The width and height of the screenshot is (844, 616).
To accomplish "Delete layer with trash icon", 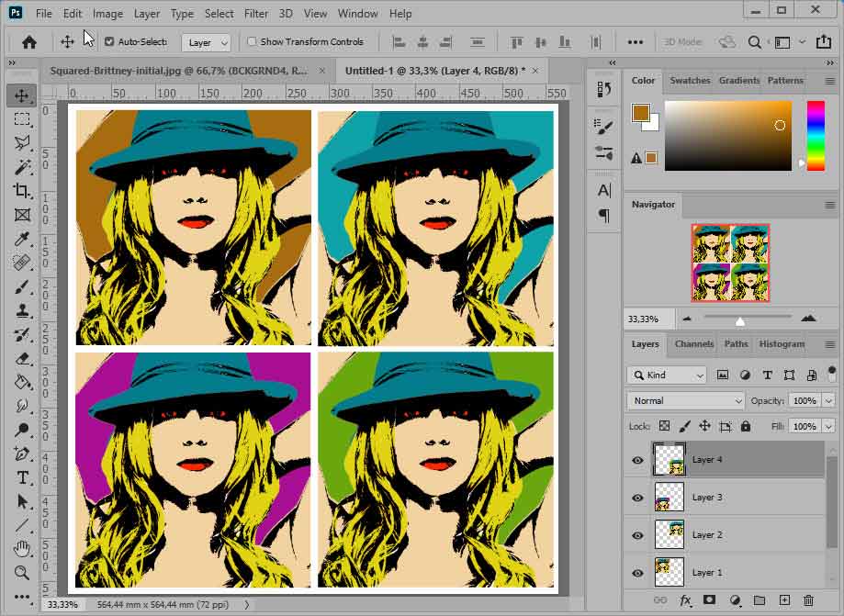I will 808,600.
